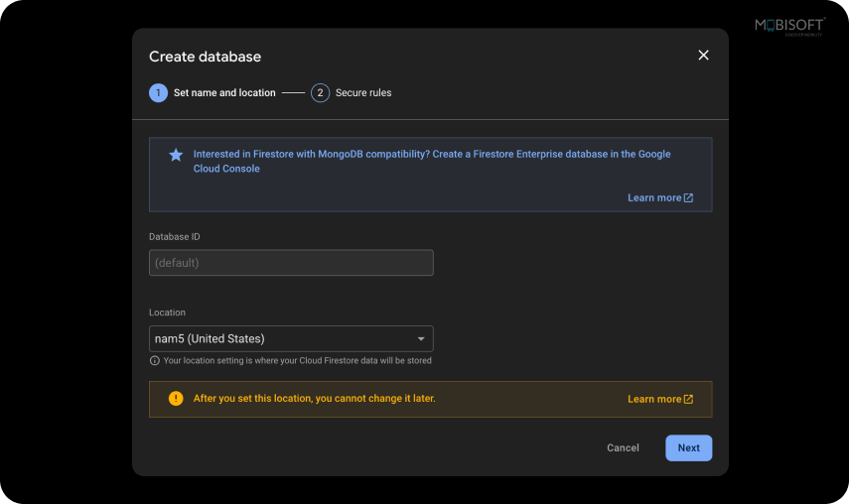This screenshot has width=849, height=504.
Task: Click the star icon in the MongoDB banner
Action: pos(176,155)
